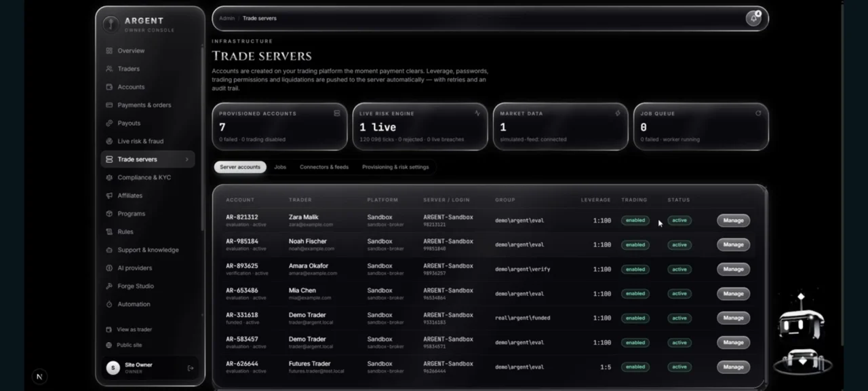
Task: Click the Leverage column header
Action: point(596,200)
